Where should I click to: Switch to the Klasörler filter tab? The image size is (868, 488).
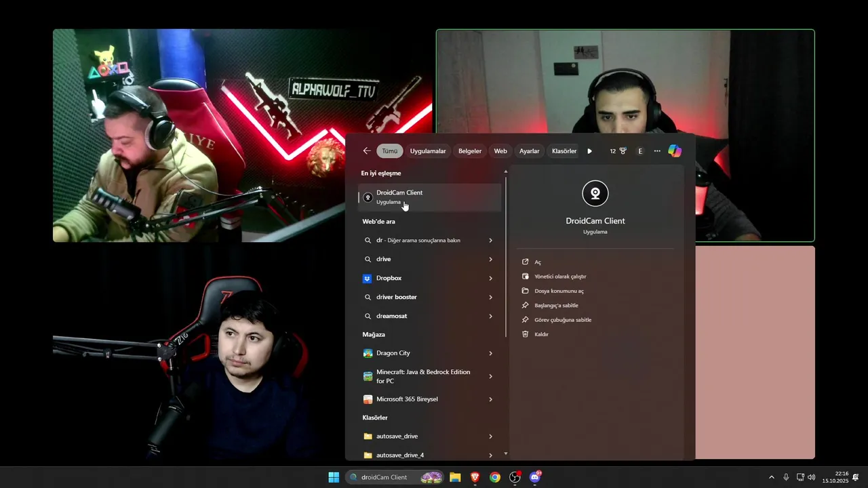click(564, 151)
